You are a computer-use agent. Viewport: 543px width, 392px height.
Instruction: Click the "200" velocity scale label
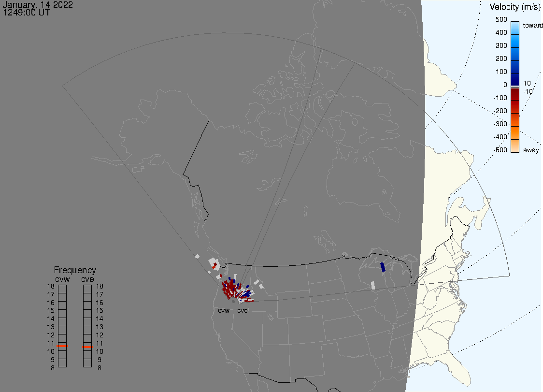[x=501, y=58]
